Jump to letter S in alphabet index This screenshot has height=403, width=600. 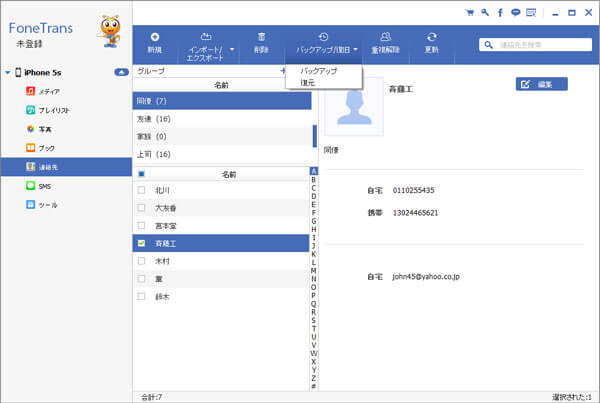coord(313,320)
